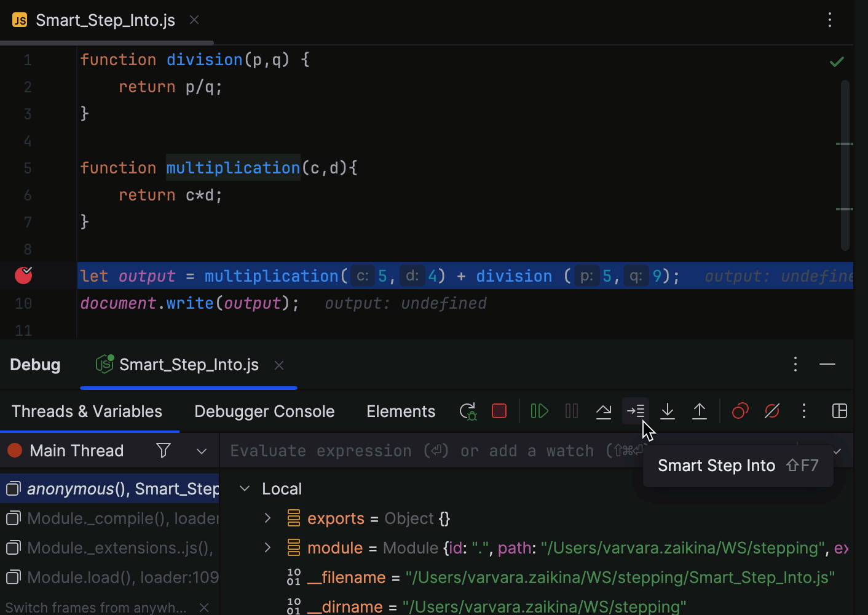Image resolution: width=868 pixels, height=615 pixels.
Task: Stop the debugging session
Action: tap(499, 411)
